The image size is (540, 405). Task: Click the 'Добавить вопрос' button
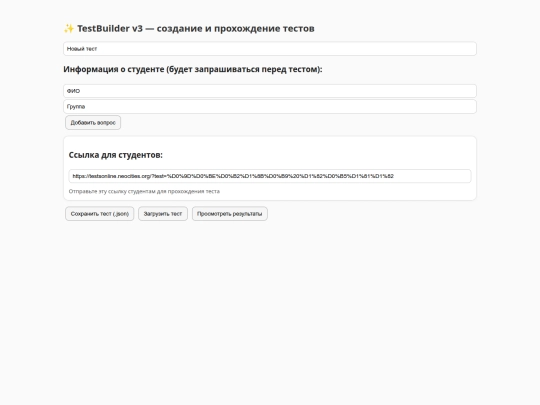pos(93,123)
